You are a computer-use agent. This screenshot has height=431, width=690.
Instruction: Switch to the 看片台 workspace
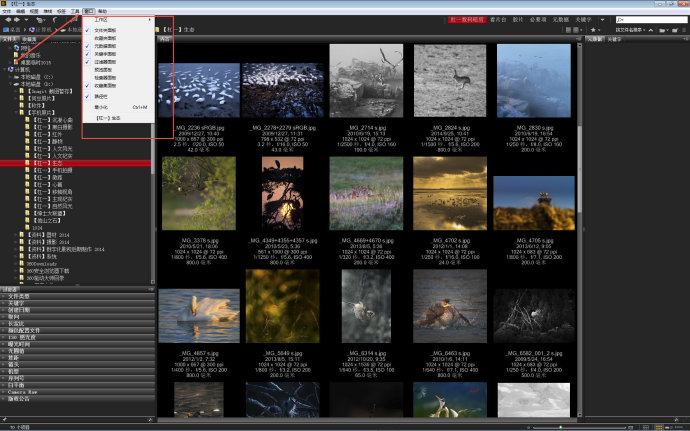[498, 20]
